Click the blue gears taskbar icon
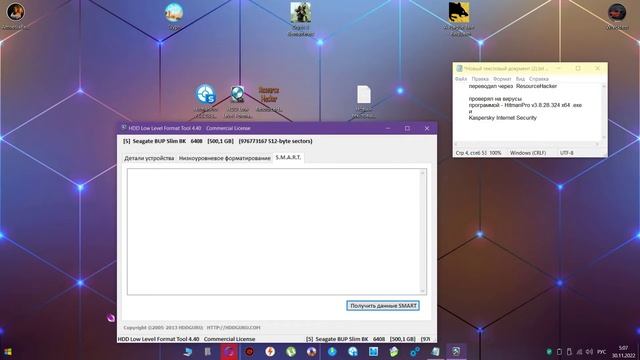Viewport: 640px width, 360px height. [415, 351]
